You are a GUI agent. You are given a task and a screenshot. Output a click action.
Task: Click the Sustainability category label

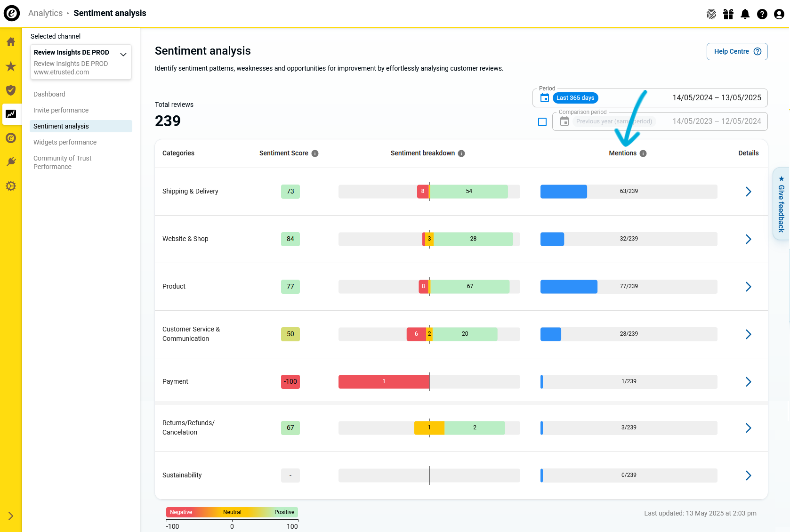pyautogui.click(x=182, y=476)
